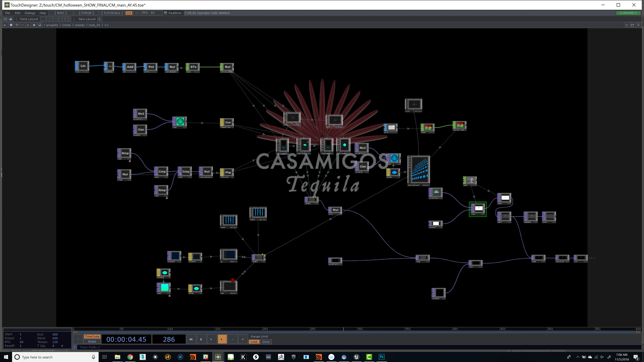Go forward with right arrow navigation icon
Screen dimensions: 644x362
[x=22, y=25]
